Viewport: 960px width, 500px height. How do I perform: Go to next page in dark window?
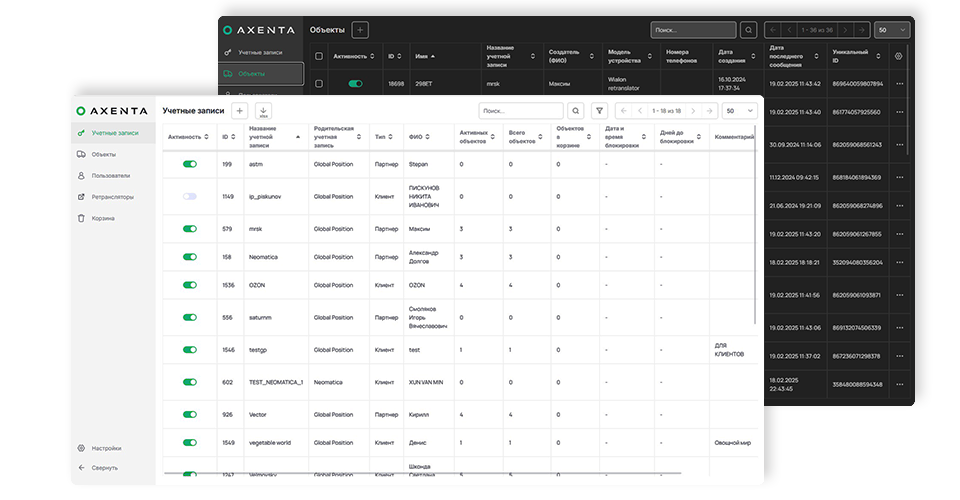[846, 30]
